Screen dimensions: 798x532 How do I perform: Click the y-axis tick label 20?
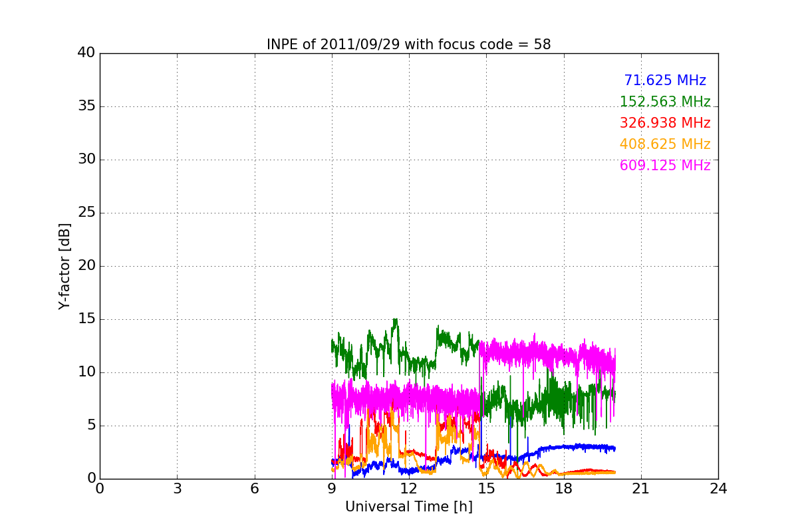pos(86,266)
